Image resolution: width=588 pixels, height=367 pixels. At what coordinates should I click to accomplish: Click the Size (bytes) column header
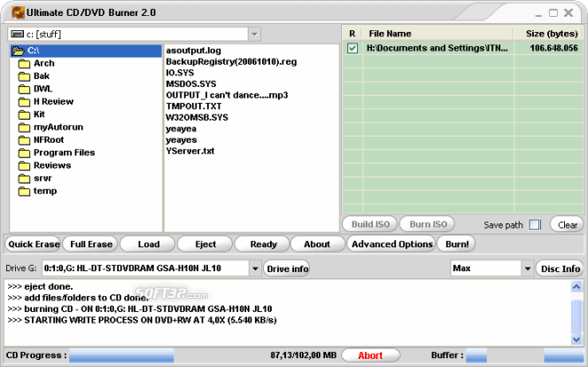pyautogui.click(x=549, y=34)
